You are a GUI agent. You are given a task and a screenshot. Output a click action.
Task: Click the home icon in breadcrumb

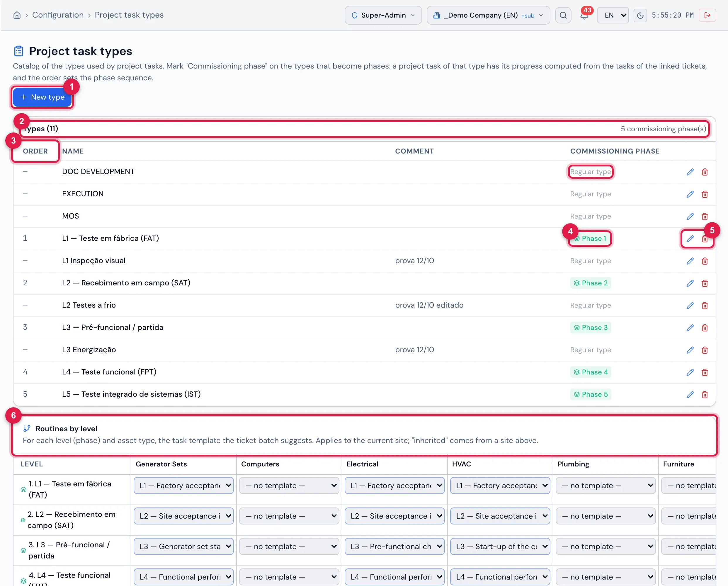point(17,15)
